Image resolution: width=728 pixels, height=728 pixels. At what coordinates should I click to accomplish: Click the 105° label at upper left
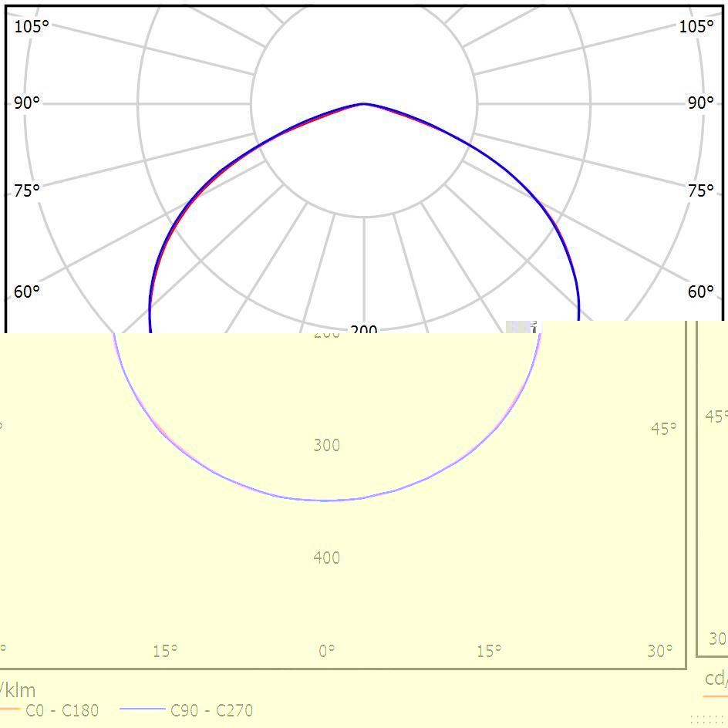pyautogui.click(x=32, y=26)
